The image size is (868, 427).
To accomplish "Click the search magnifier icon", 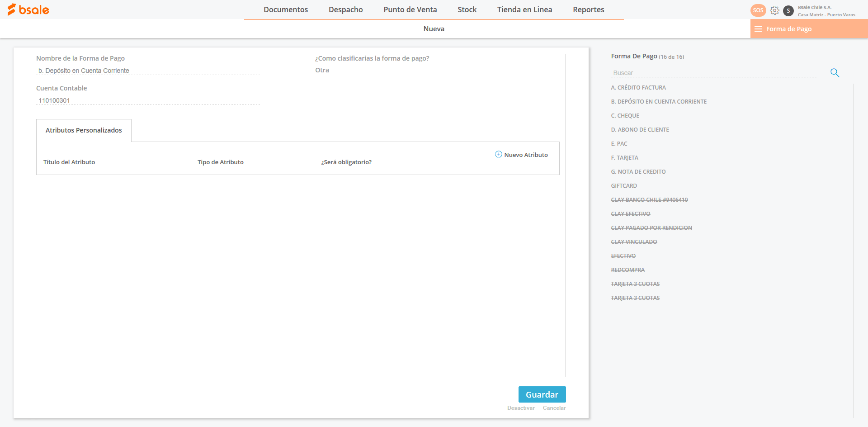I will (835, 73).
